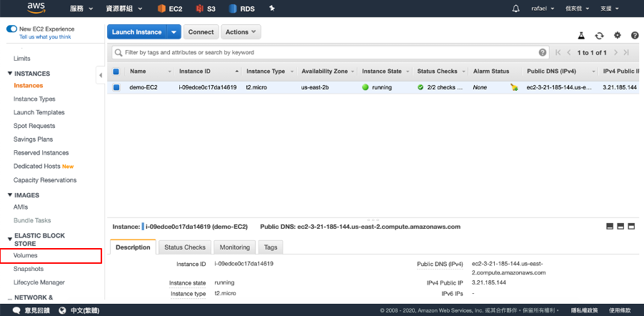The height and width of the screenshot is (316, 644).
Task: Click Tell us what you think link
Action: (x=45, y=37)
